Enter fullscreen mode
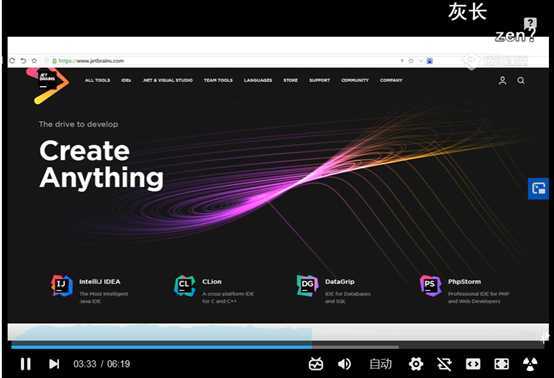Viewport: 554px width, 378px height. pos(502,364)
